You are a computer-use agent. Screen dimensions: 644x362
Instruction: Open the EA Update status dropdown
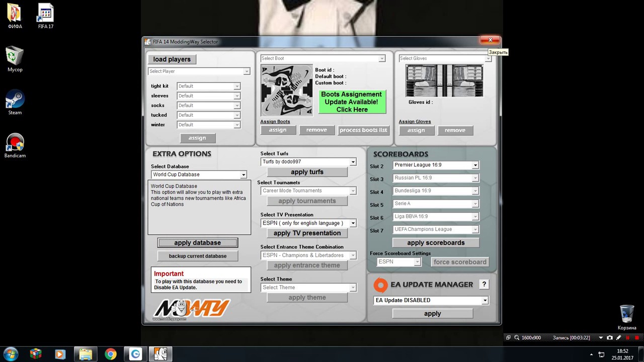(431, 300)
